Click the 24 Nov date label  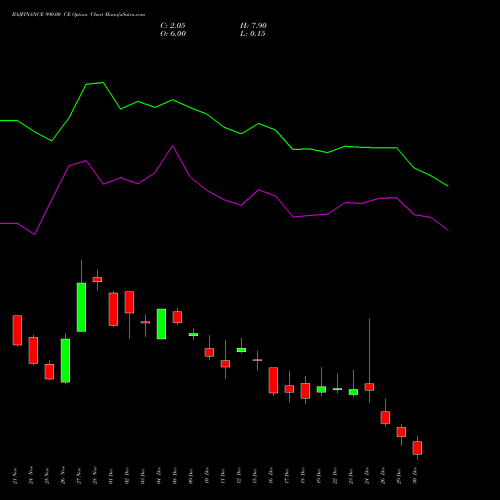31,476
